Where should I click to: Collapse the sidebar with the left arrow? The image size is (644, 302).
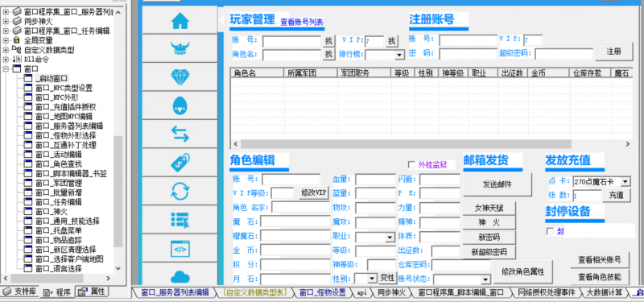pyautogui.click(x=221, y=19)
